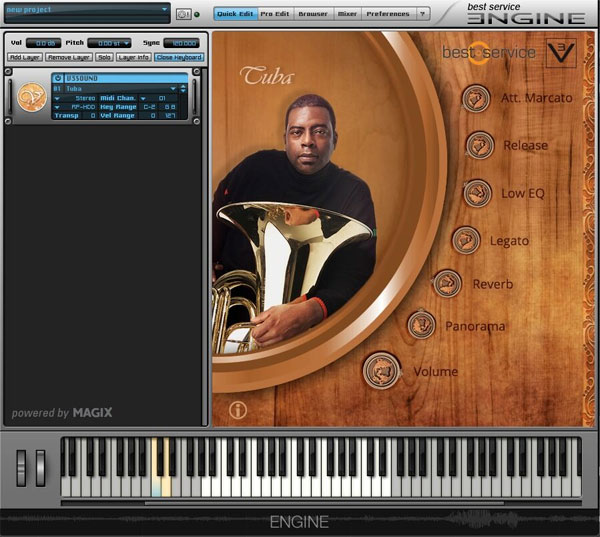Click the Transp value field
This screenshot has height=537, width=600.
tap(89, 115)
